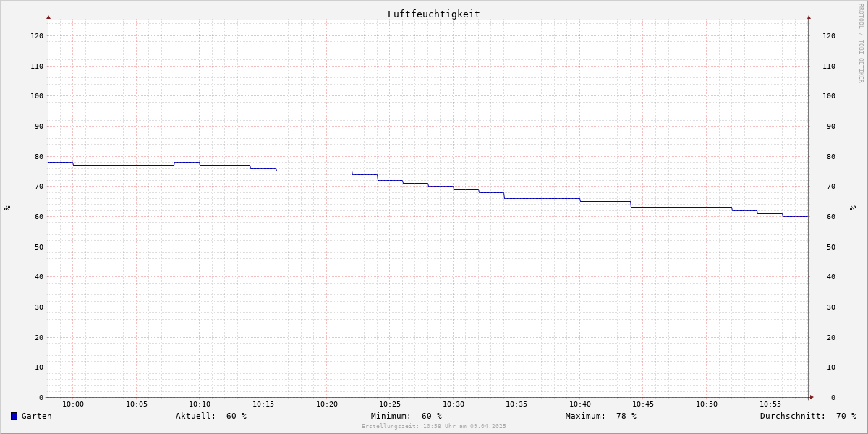Click the 80 label on the left axis
The height and width of the screenshot is (434, 868).
pyautogui.click(x=39, y=156)
